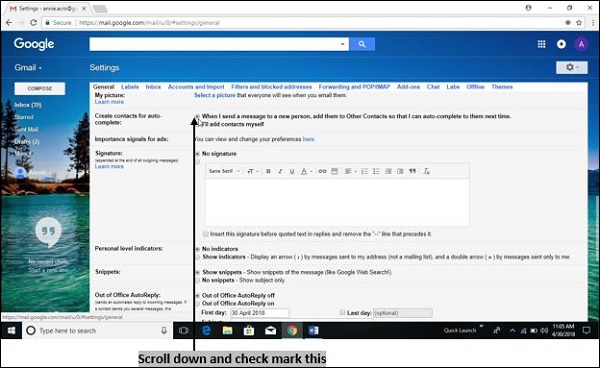Insert link icon in signature editor
Viewport: 600px width, 368px height.
coord(322,171)
